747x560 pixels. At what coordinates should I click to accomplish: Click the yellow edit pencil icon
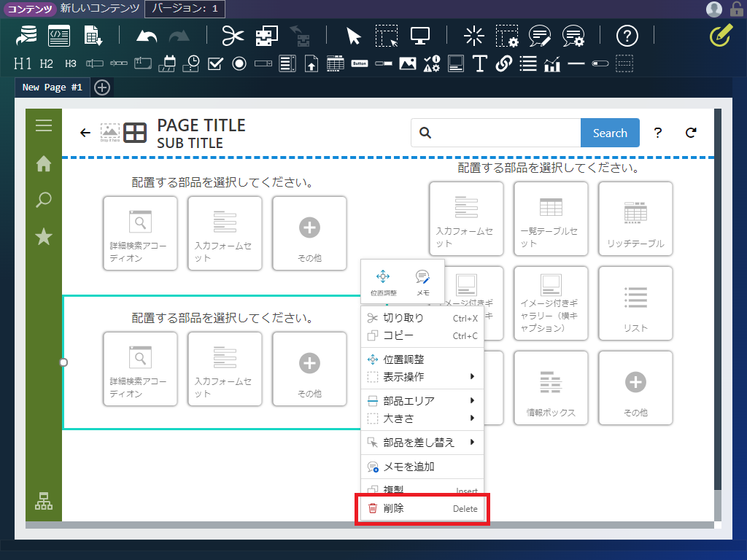coord(721,36)
